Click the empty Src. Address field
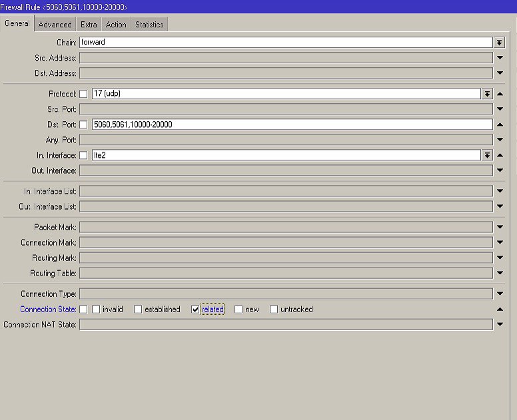The image size is (517, 420). [286, 58]
